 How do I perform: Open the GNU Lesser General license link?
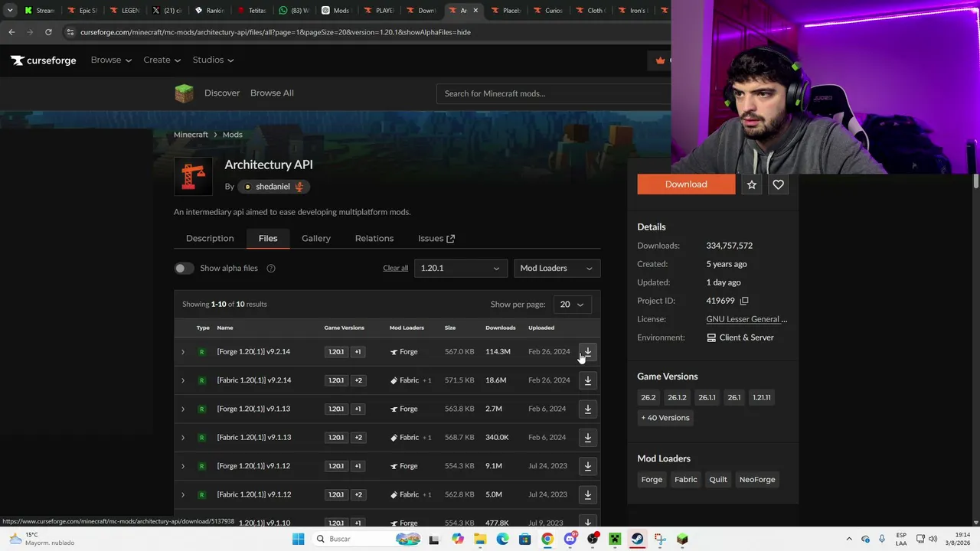click(x=746, y=319)
